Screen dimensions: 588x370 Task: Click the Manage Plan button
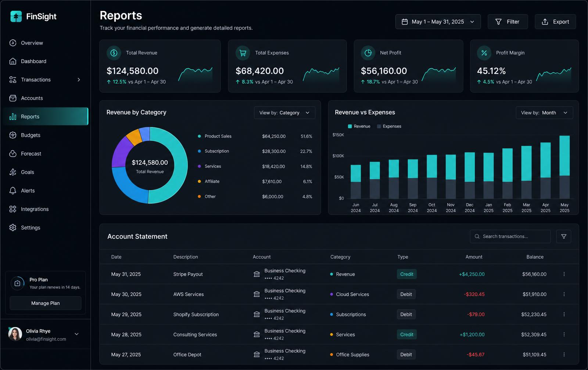point(46,303)
